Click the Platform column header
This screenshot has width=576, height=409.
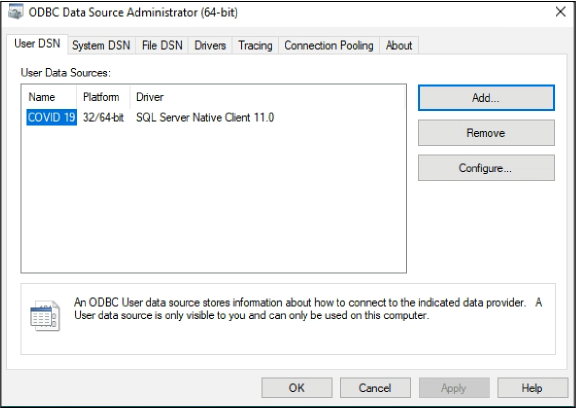103,97
